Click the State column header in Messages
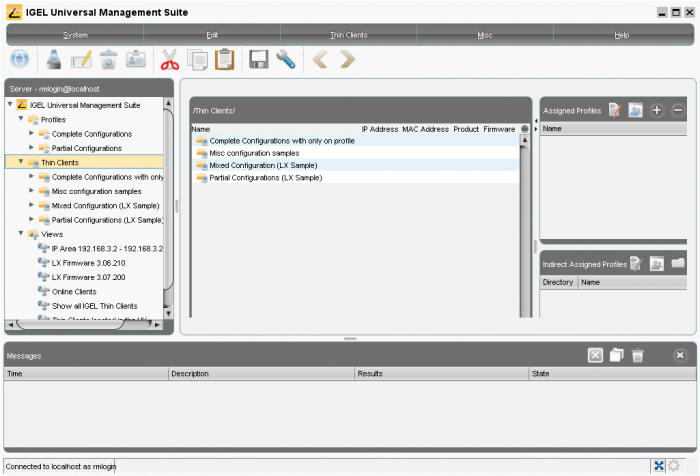Screen dimensions: 700x476 coord(612,374)
